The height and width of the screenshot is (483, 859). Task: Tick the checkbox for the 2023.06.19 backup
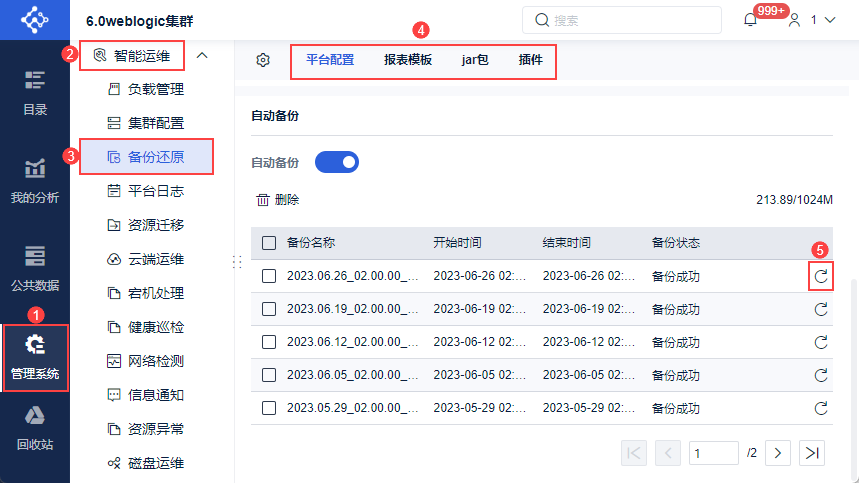(x=269, y=309)
